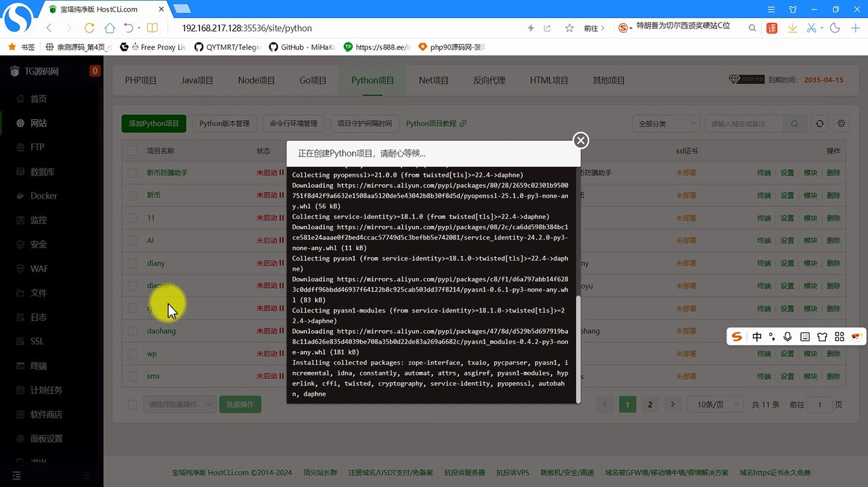Check the box for project diany

tap(133, 263)
